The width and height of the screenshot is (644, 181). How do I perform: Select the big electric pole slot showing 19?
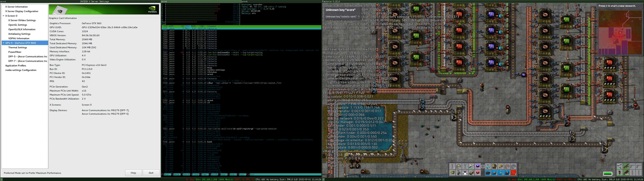tap(465, 166)
